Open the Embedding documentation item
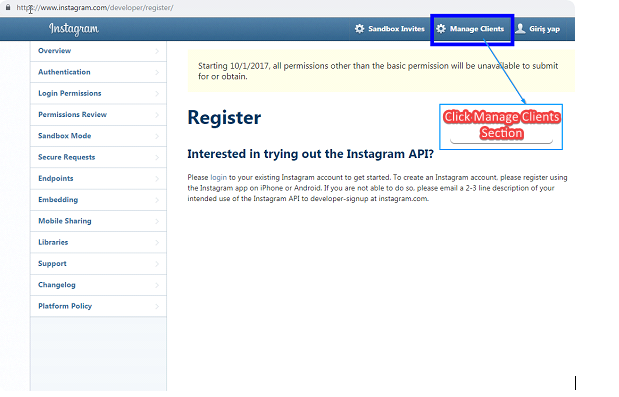This screenshot has width=619, height=397. (98, 200)
